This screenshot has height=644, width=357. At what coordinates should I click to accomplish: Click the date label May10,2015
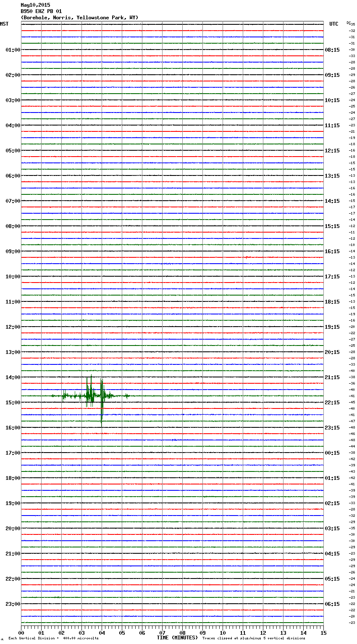point(35,5)
